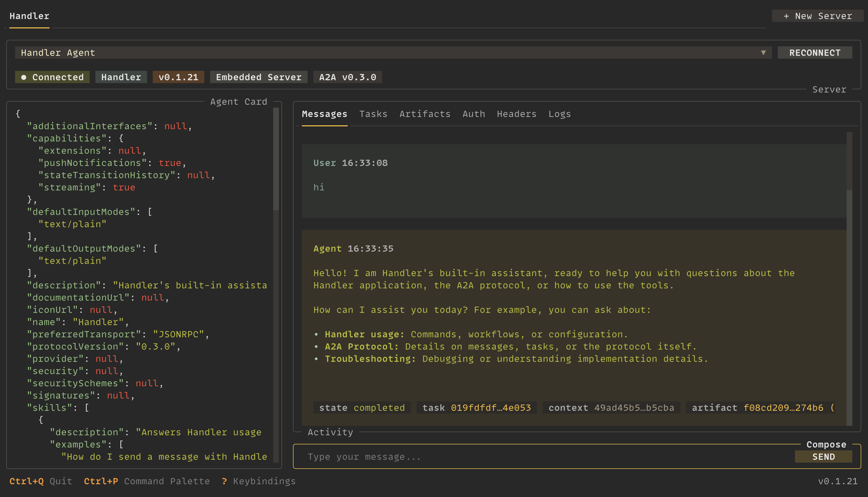Click the green Connected status dot
Viewport: 868px width, 497px height.
[x=23, y=77]
